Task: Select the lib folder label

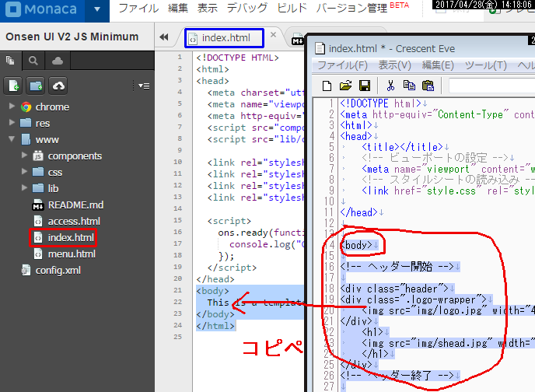Action: (53, 189)
